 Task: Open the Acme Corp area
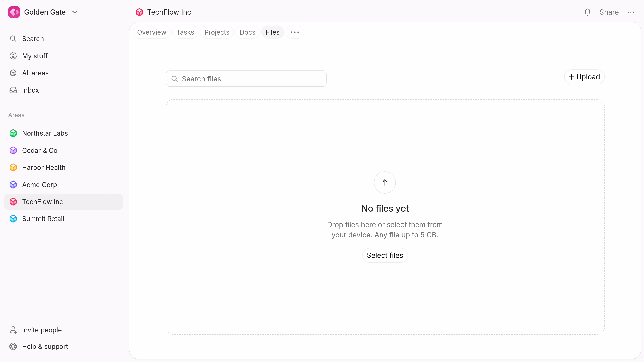(63, 185)
